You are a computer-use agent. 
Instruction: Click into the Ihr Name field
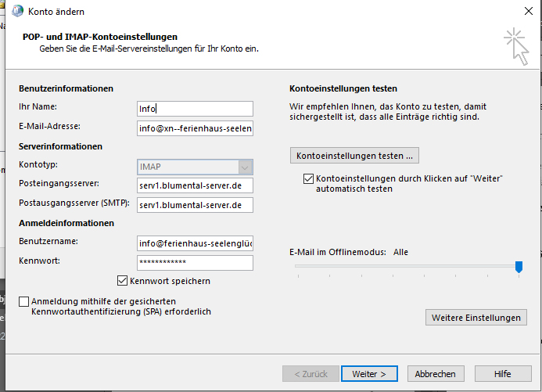point(195,109)
